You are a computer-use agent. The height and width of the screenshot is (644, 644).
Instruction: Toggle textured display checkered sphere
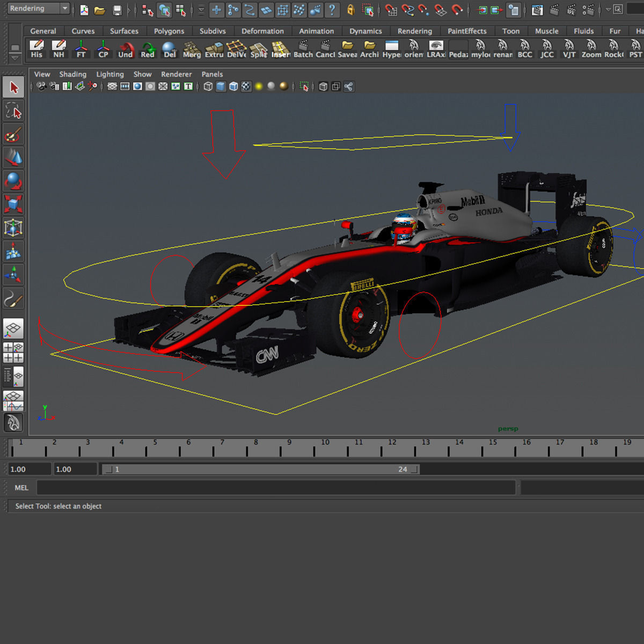tap(246, 86)
